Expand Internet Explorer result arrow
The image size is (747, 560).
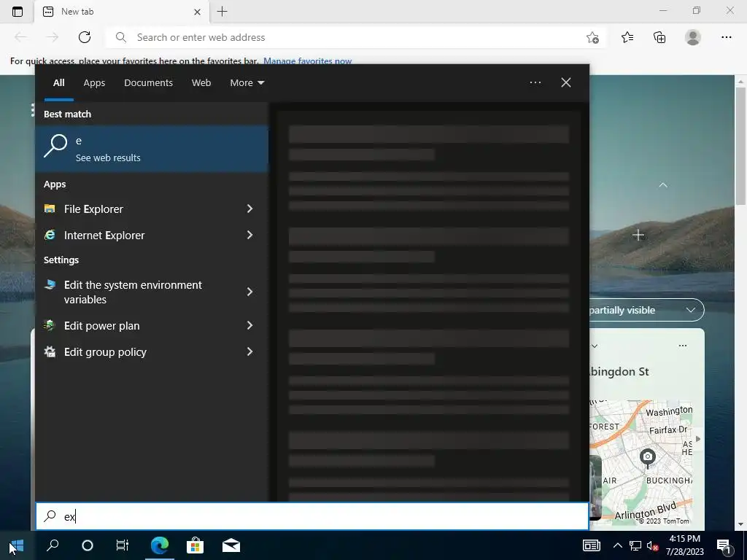pos(249,235)
